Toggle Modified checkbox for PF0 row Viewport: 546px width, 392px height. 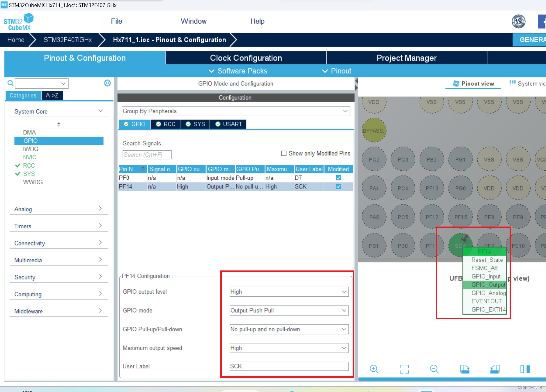[x=338, y=178]
